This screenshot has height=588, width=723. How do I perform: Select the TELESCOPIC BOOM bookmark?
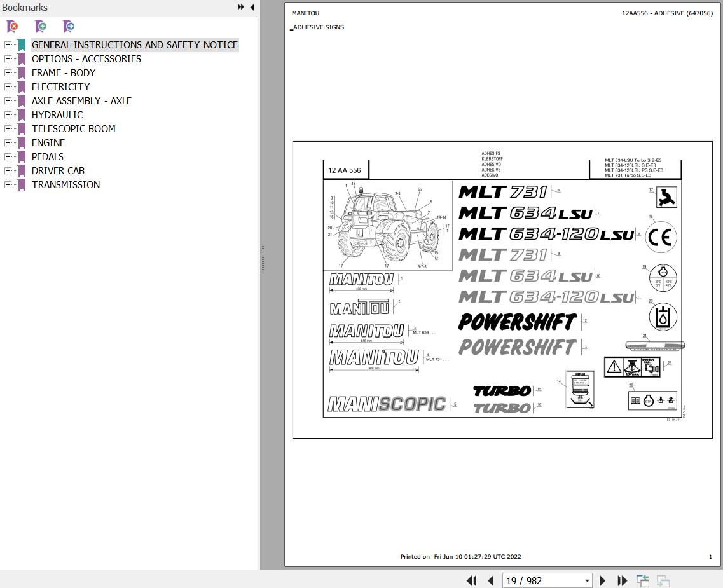(x=73, y=129)
